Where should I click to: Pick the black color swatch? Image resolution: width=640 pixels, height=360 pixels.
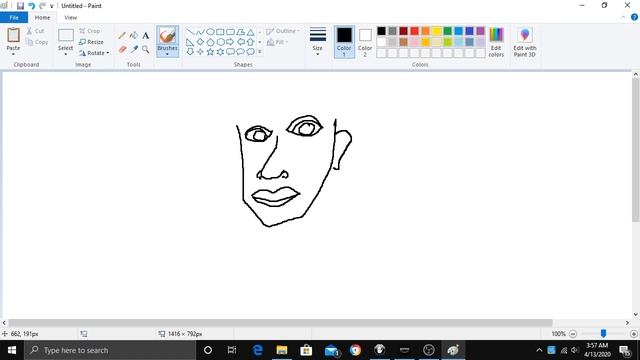[x=381, y=31]
